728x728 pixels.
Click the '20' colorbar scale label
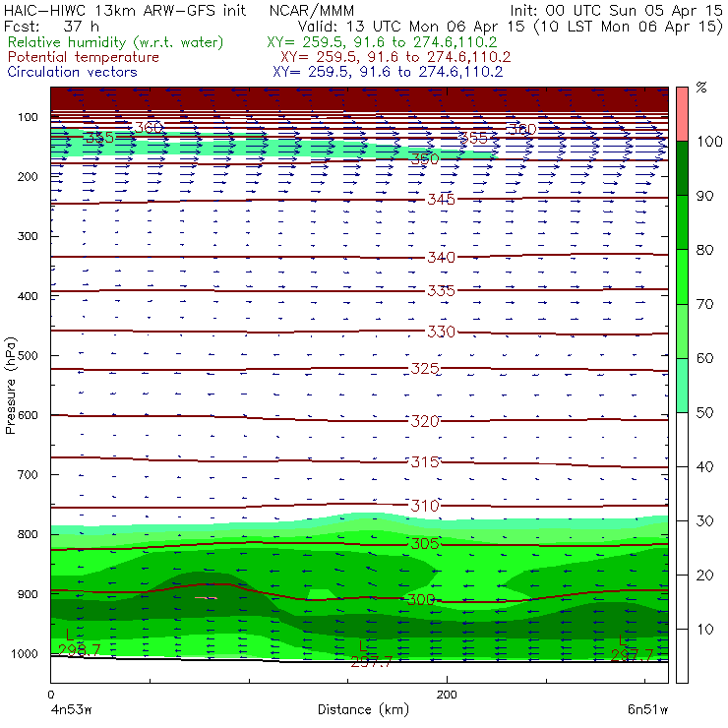704,576
